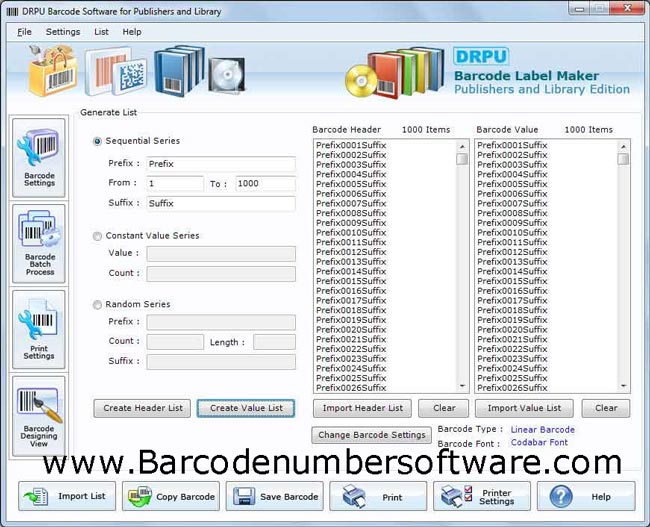Click the Random Series Suffix field

click(x=221, y=362)
